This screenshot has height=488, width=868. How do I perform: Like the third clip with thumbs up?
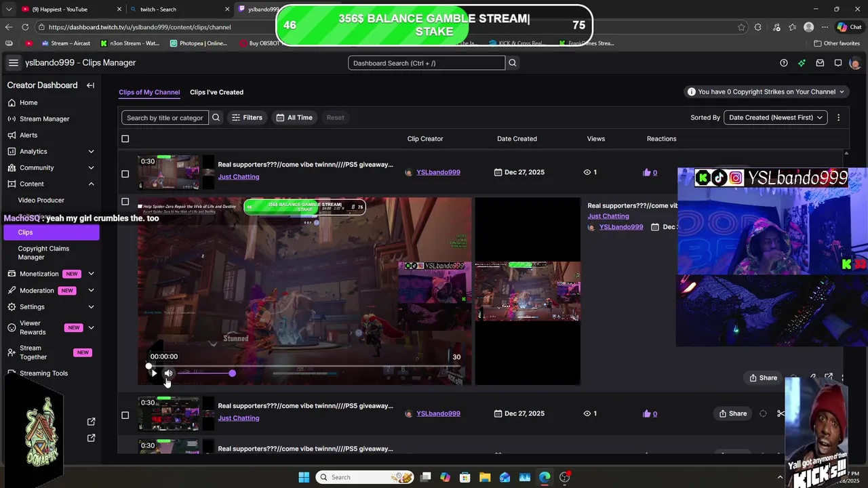646,413
